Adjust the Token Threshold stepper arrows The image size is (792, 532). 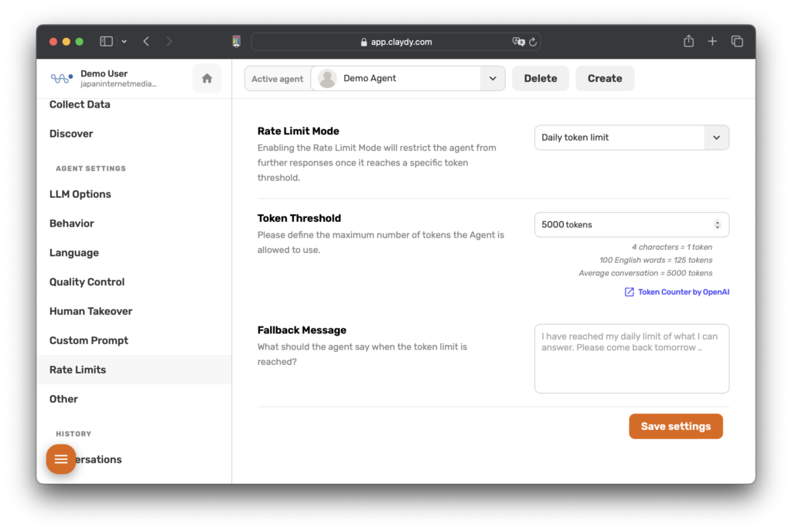pos(717,225)
